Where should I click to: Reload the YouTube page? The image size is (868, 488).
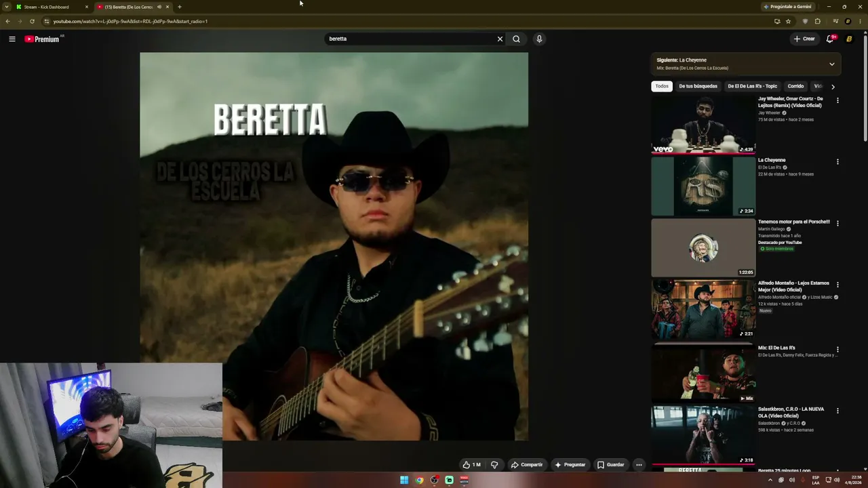tap(32, 21)
